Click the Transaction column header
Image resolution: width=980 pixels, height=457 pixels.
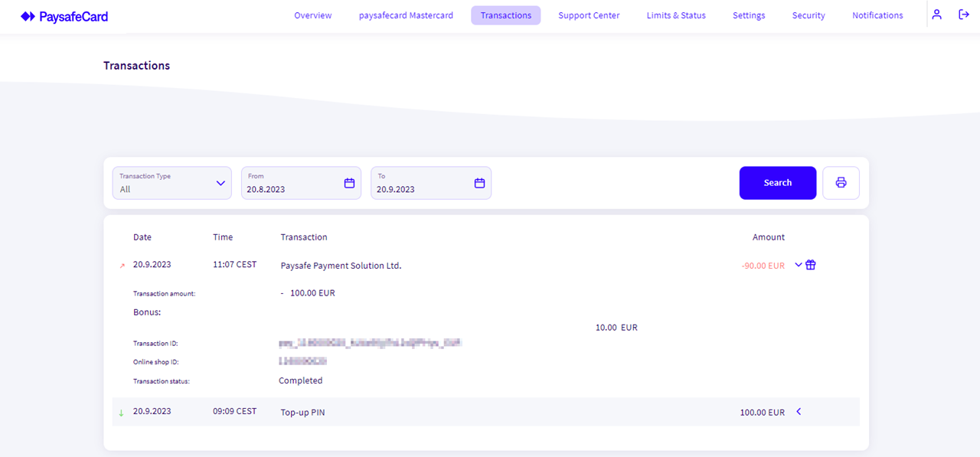click(304, 237)
